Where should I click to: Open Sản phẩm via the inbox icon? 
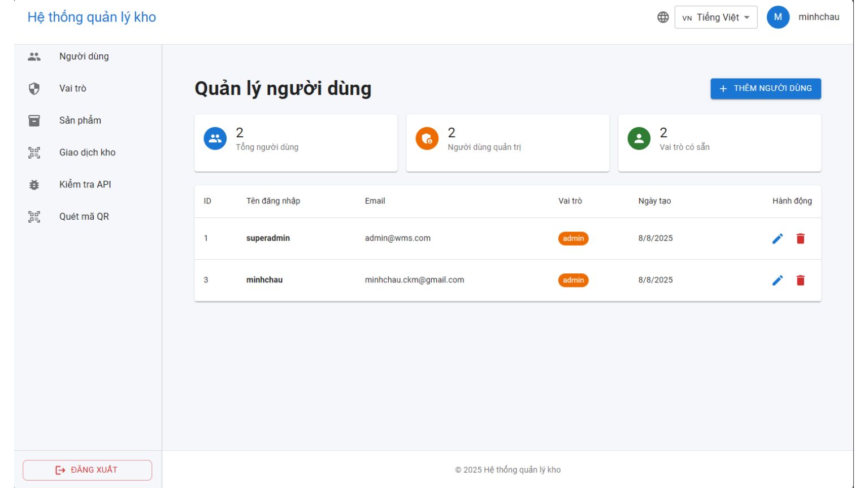coord(34,120)
